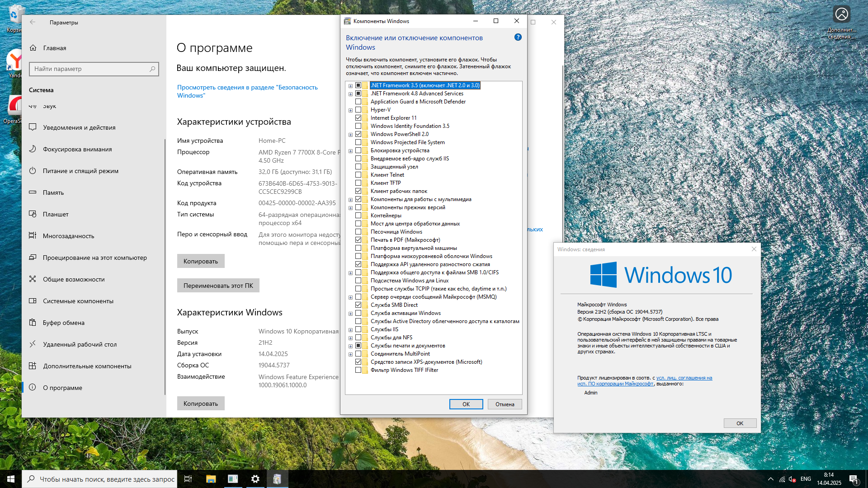Expand SMB 1.0/CIFS file sharing node
Screen dimensions: 868x488
pos(350,273)
